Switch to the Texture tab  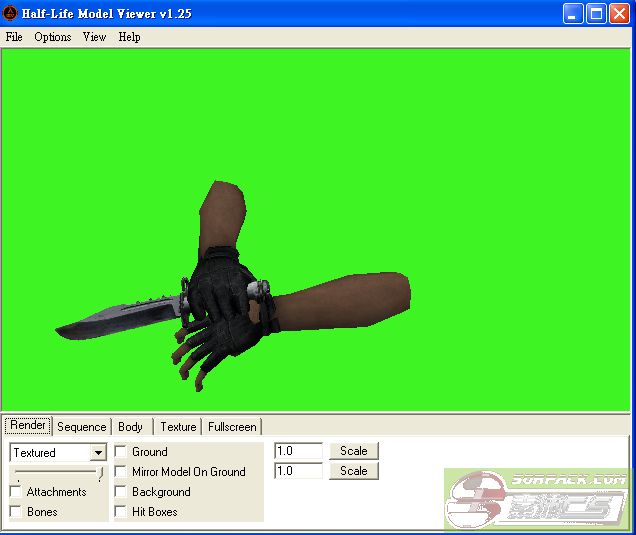tap(178, 427)
